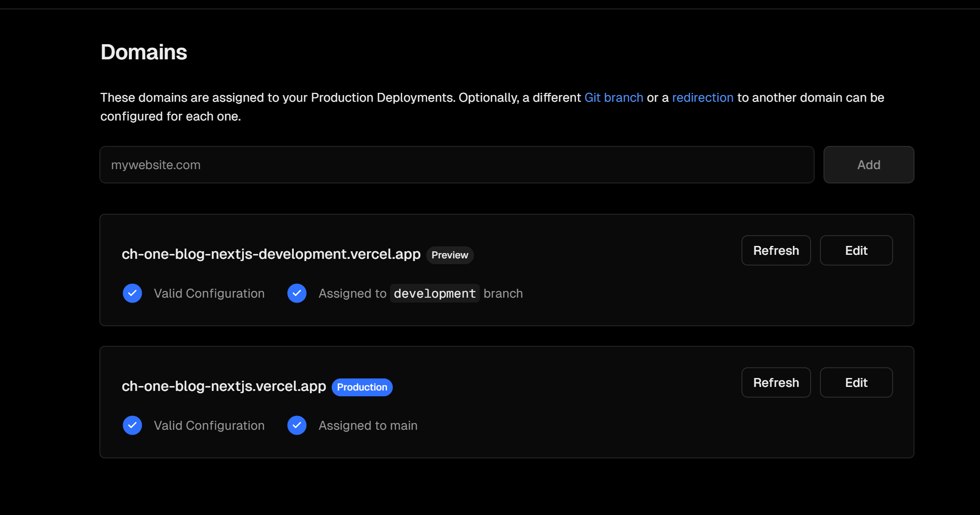Click the Valid Configuration checkmark for Production
The width and height of the screenshot is (980, 515).
tap(133, 425)
